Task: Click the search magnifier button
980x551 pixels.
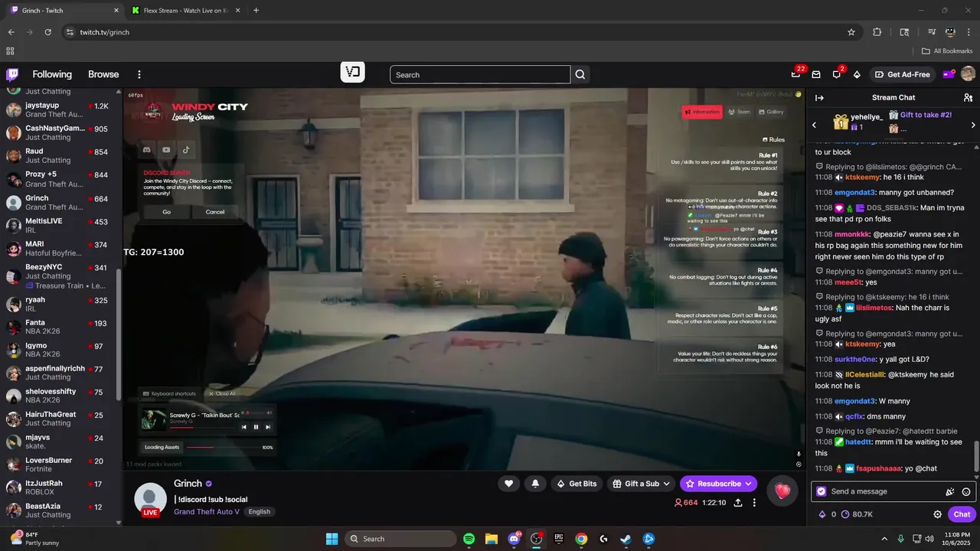Action: [x=580, y=74]
